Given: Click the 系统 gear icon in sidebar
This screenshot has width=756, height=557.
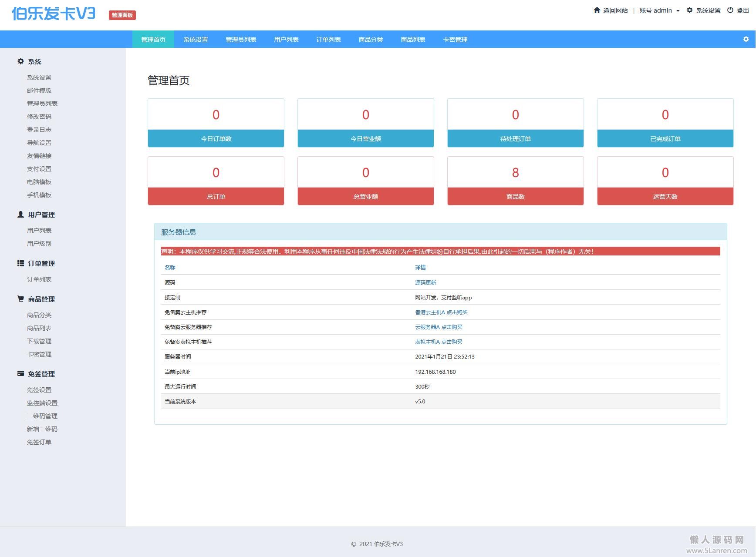Looking at the screenshot, I should (20, 61).
